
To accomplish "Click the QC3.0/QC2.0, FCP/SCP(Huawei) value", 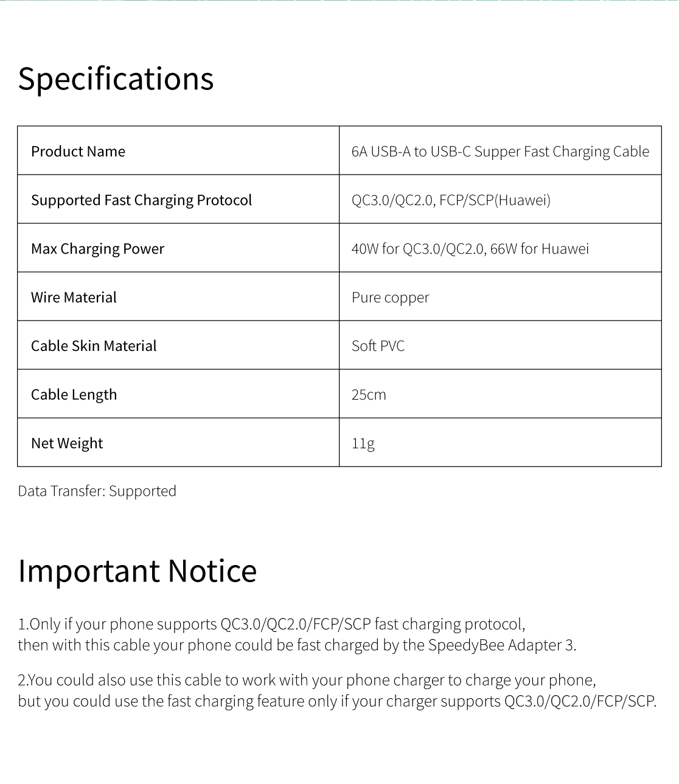I will pos(451,200).
